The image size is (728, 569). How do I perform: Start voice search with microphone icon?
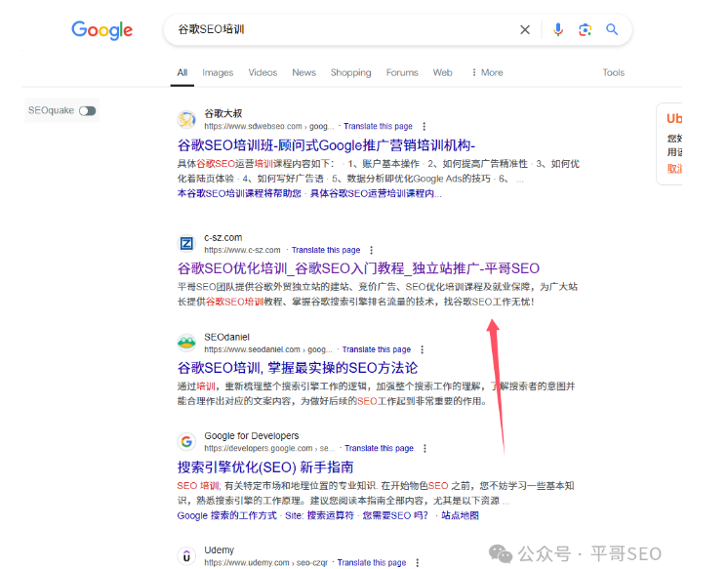coord(558,30)
